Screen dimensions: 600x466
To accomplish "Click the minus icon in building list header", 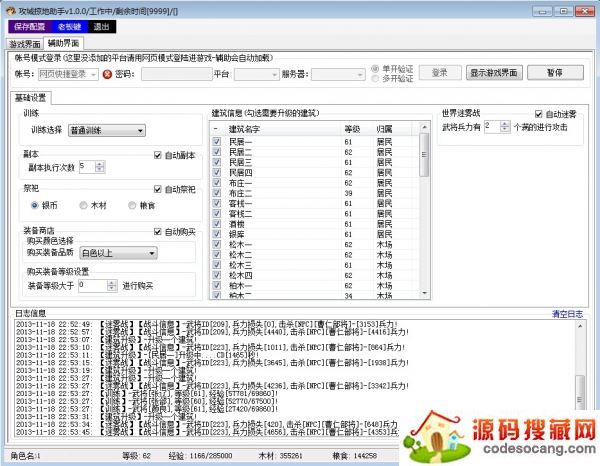I will point(216,128).
